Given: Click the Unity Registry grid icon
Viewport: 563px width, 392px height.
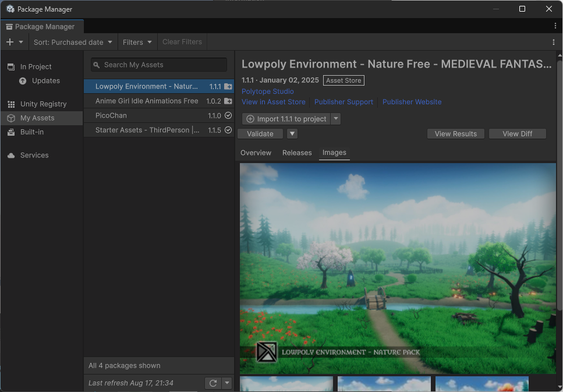Looking at the screenshot, I should [11, 104].
